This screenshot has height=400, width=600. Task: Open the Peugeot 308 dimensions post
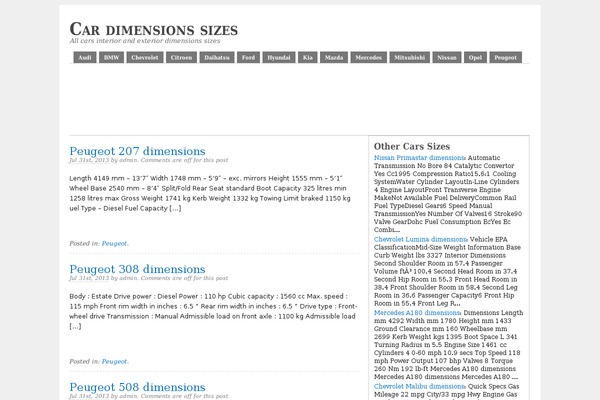click(x=137, y=269)
